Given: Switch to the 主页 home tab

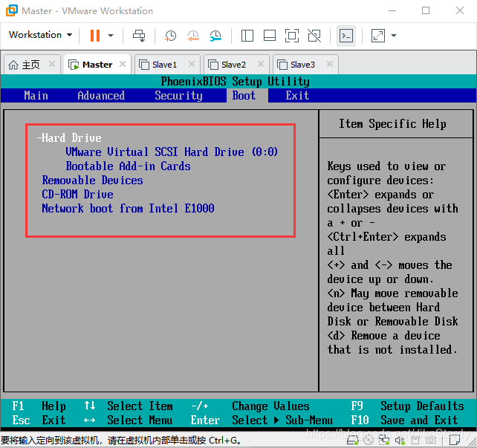Looking at the screenshot, I should click(x=32, y=65).
